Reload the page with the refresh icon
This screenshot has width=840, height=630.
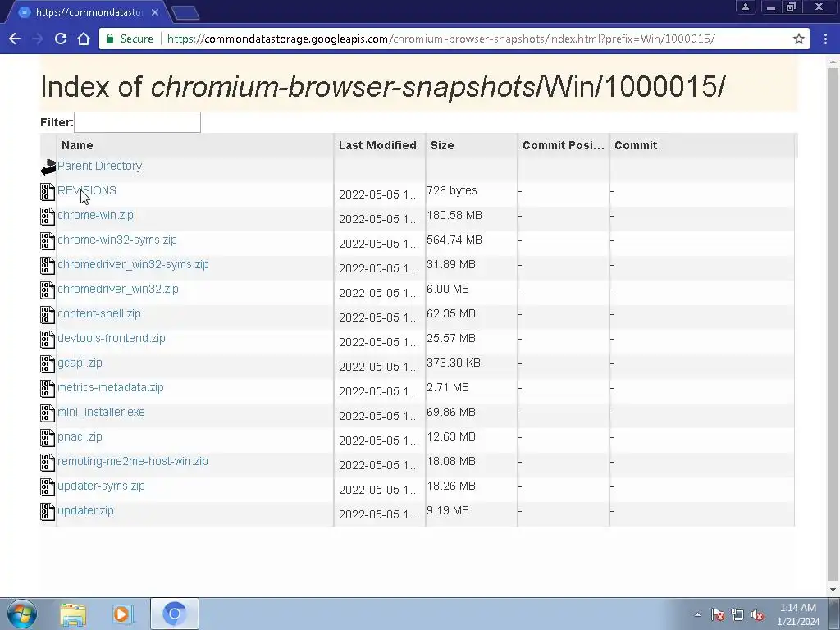[x=61, y=39]
